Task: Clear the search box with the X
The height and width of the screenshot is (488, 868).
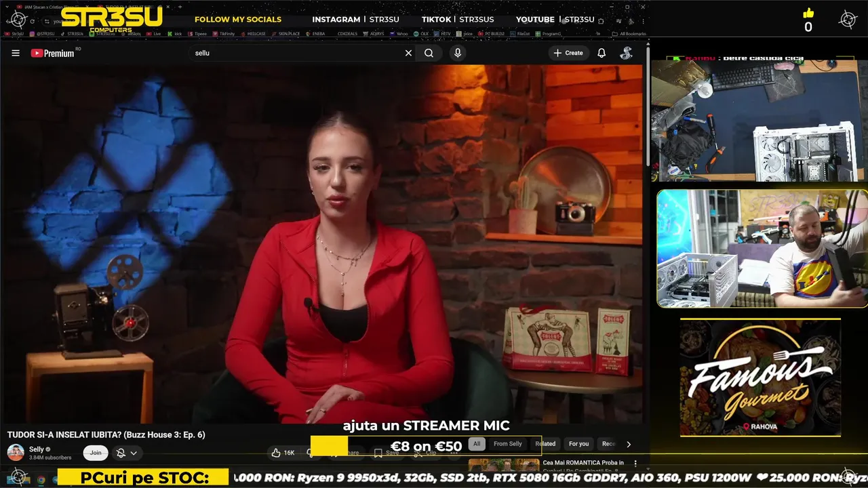Action: [x=408, y=53]
